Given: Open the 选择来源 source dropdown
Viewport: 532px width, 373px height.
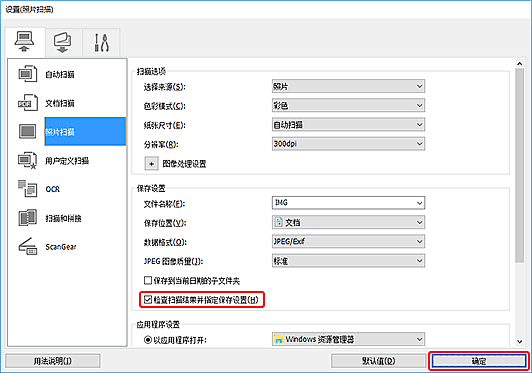Looking at the screenshot, I should tap(348, 87).
